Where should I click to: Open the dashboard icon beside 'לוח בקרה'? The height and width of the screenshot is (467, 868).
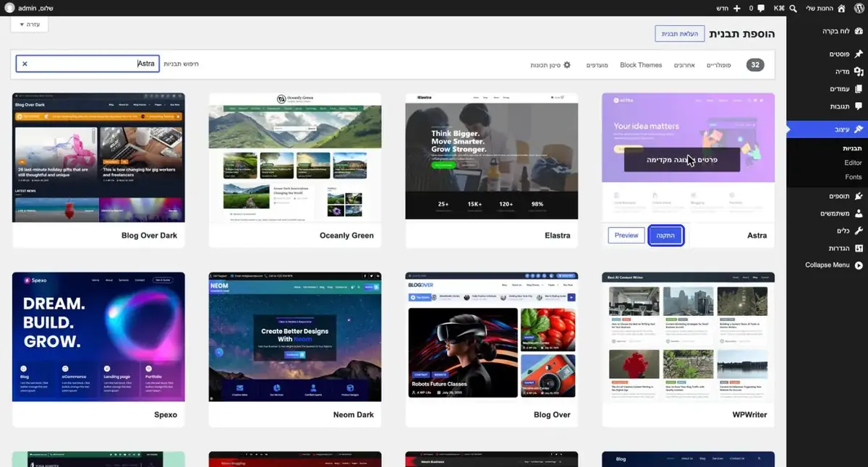859,31
